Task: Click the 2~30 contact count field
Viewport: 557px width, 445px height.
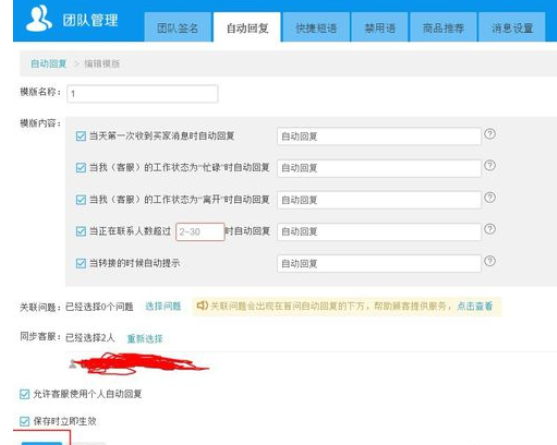Action: (200, 232)
